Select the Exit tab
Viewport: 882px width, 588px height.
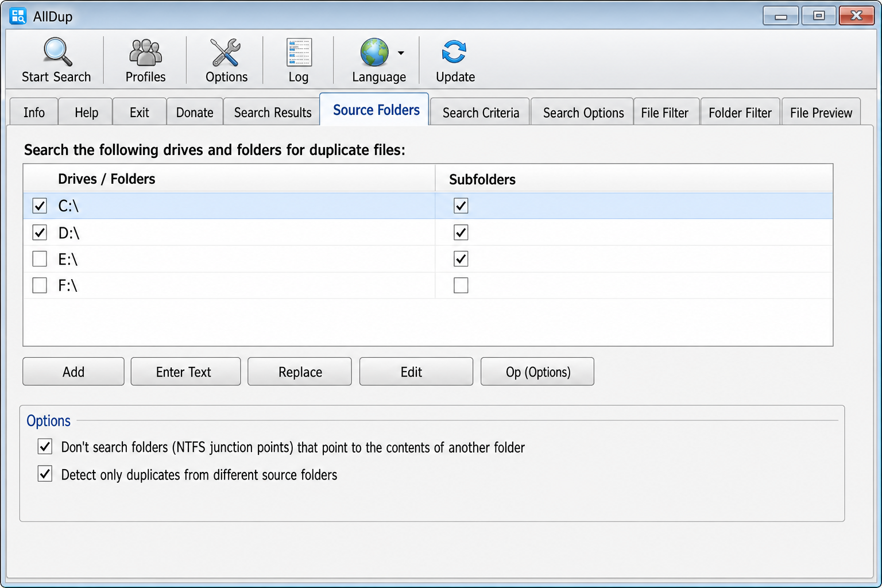[140, 113]
